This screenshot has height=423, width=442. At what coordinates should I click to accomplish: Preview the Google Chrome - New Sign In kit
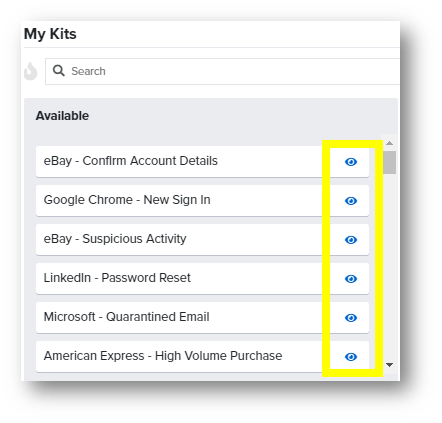point(351,201)
